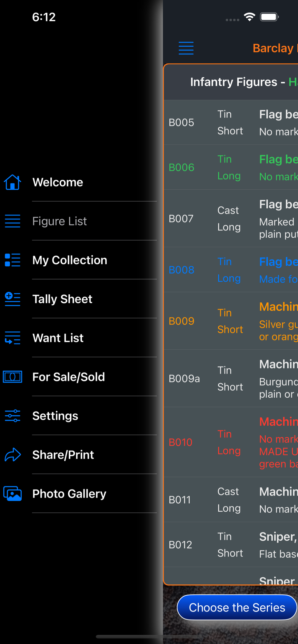The height and width of the screenshot is (644, 298).
Task: Select figure row B005
Action: coord(231,122)
